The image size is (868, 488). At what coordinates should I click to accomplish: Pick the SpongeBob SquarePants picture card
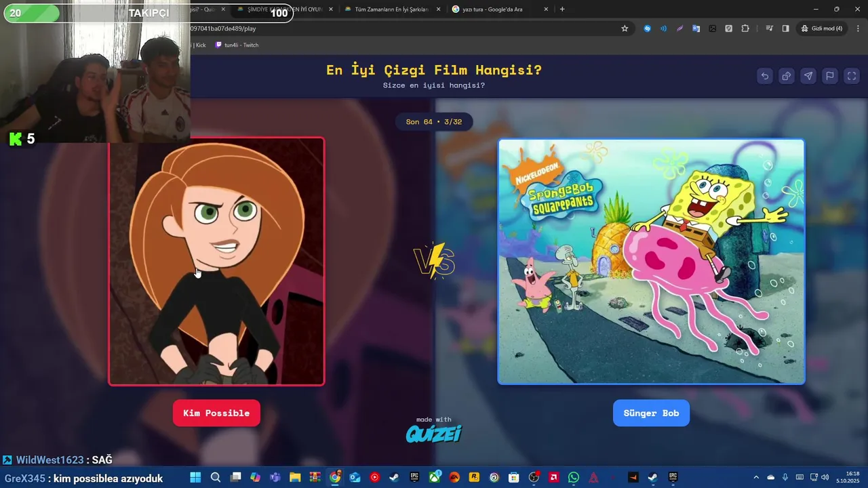(651, 262)
